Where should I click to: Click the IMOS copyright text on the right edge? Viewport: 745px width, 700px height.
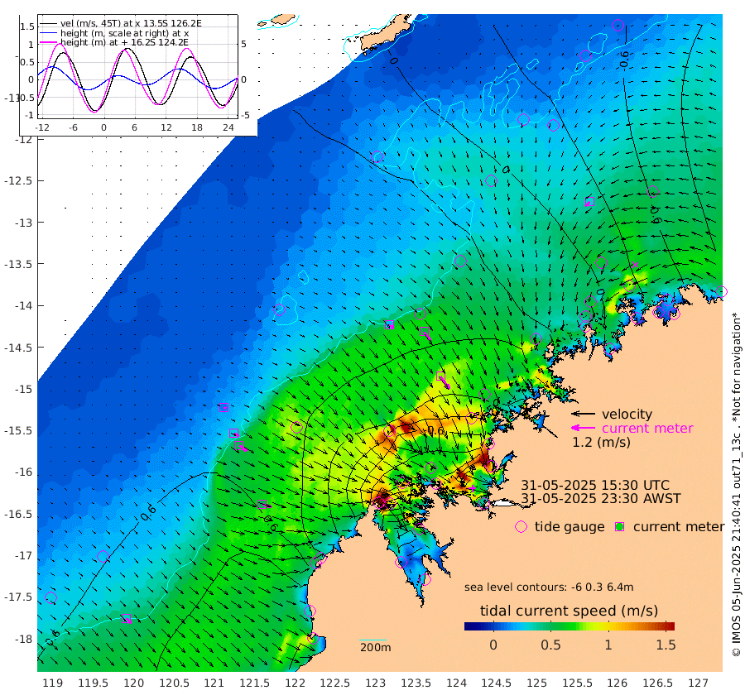tap(736, 484)
